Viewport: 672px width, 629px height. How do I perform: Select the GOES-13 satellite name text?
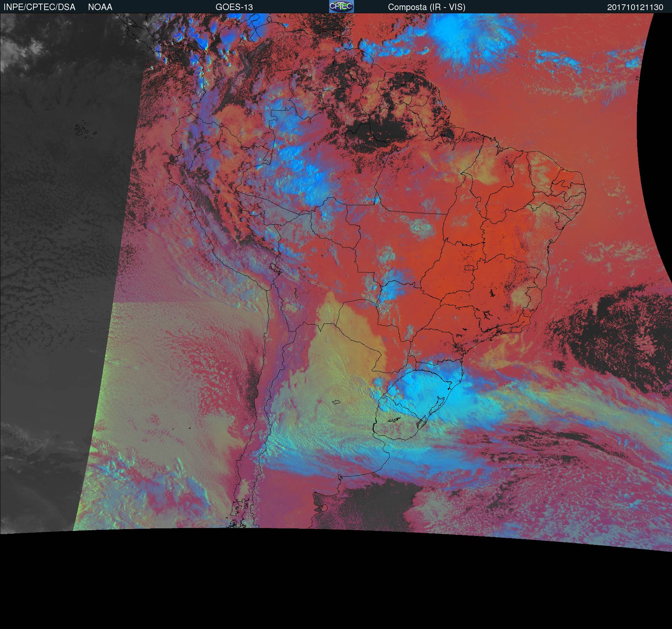click(x=234, y=7)
